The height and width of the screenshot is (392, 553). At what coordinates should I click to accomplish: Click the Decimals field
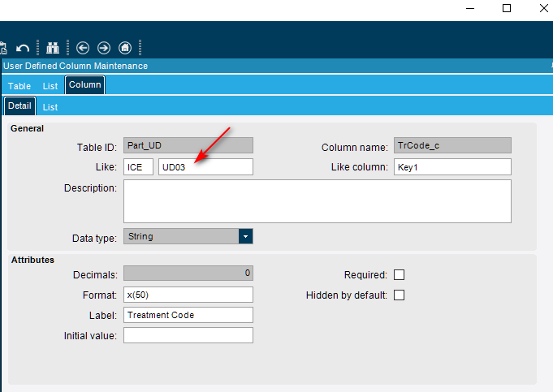(188, 274)
